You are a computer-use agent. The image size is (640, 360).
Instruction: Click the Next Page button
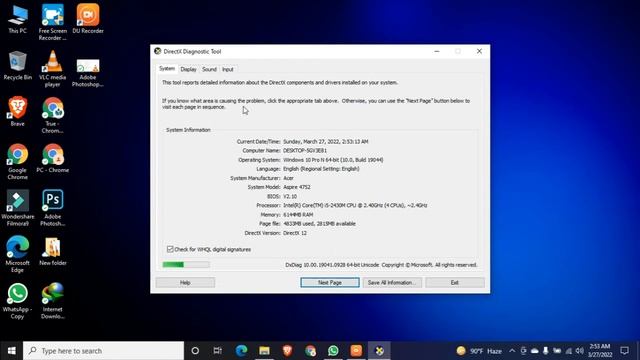[x=330, y=282]
